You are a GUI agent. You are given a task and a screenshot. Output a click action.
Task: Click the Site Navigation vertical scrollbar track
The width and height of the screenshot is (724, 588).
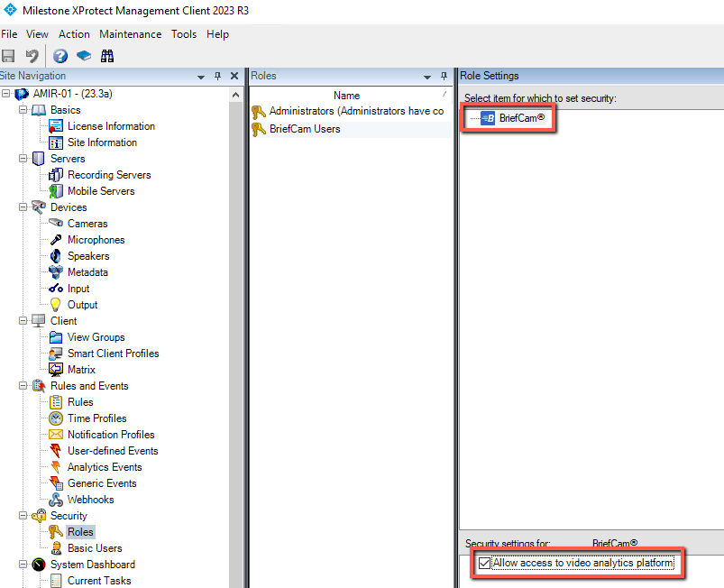coord(235,345)
